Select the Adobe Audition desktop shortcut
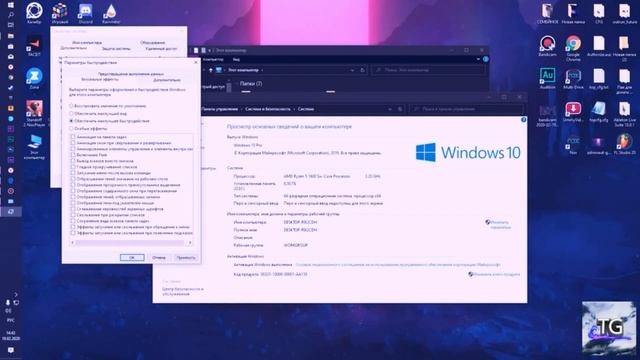 click(x=547, y=79)
